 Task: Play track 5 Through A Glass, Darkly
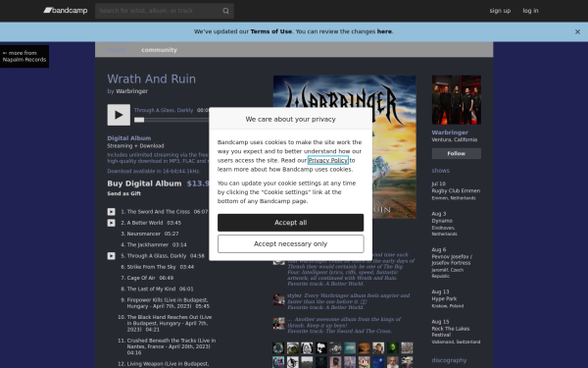[112, 256]
